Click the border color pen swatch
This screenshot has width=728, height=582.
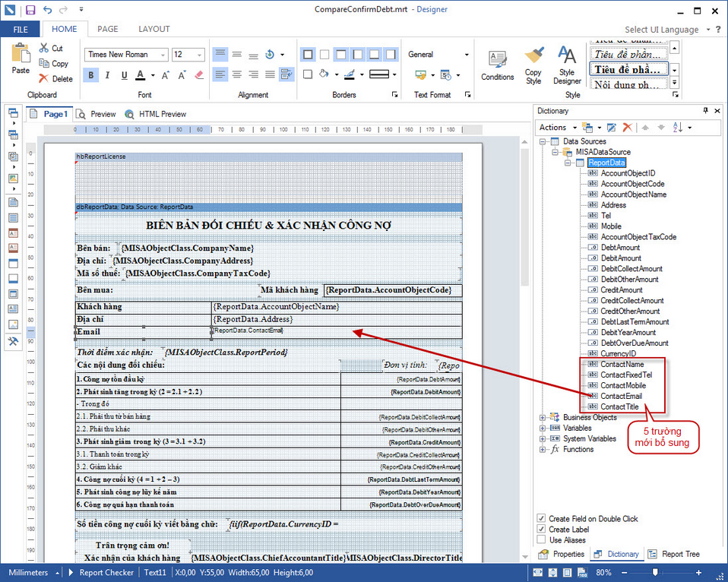pos(350,74)
